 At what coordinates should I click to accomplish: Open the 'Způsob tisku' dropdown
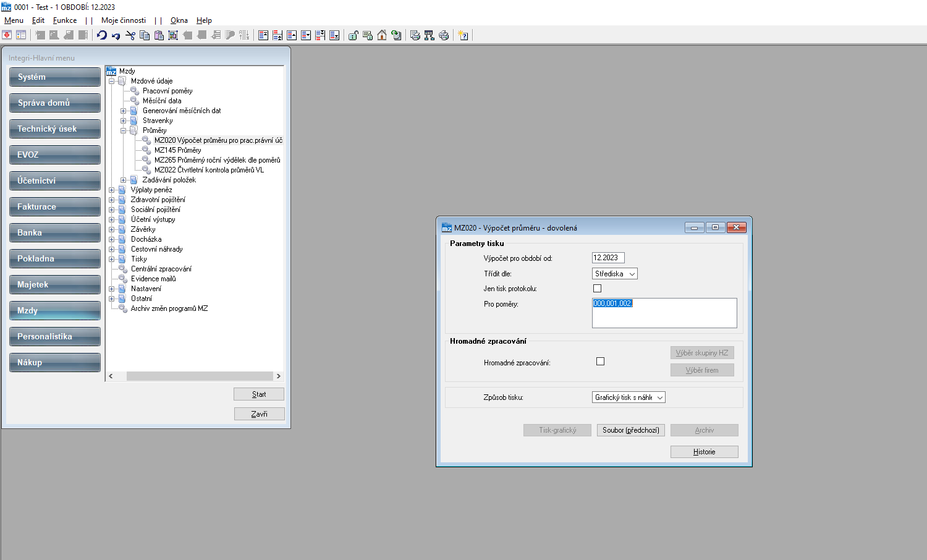click(629, 397)
